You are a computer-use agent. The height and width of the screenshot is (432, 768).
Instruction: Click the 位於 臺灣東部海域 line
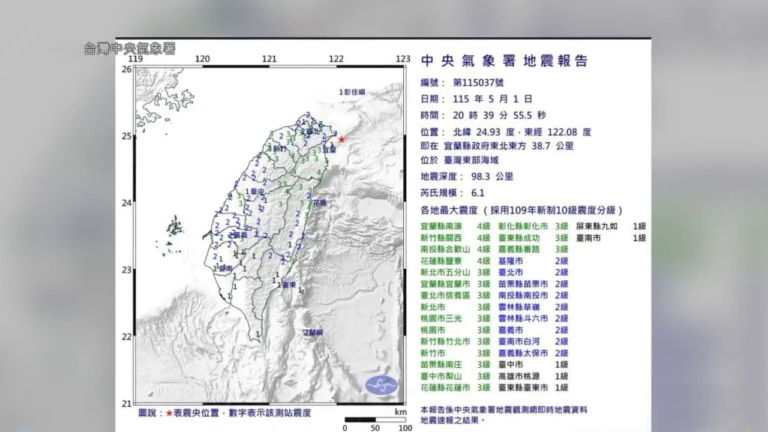pos(459,160)
